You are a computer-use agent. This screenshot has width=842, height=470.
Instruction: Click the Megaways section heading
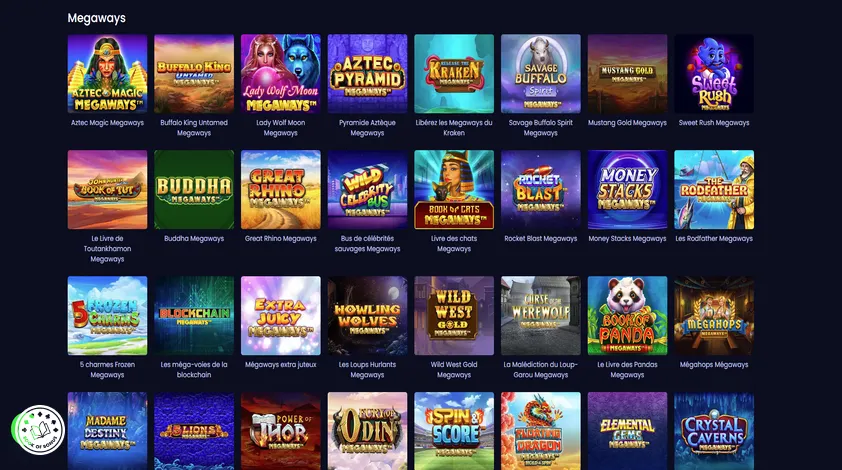click(97, 18)
